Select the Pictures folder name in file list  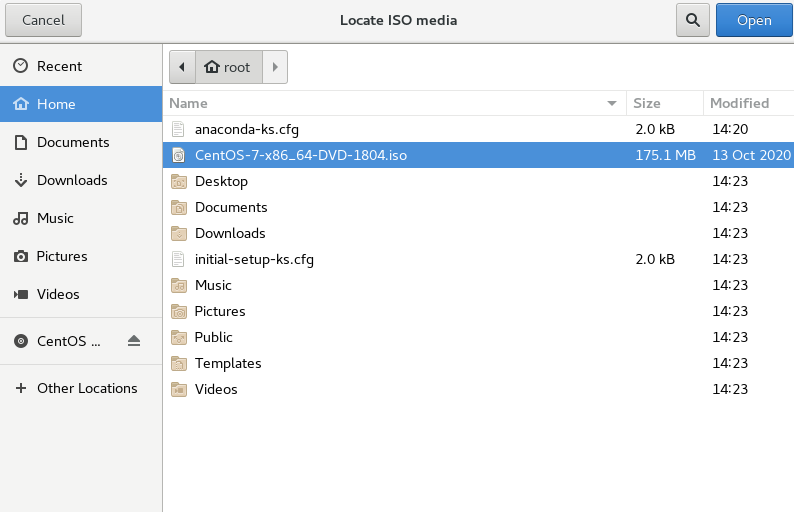[220, 311]
